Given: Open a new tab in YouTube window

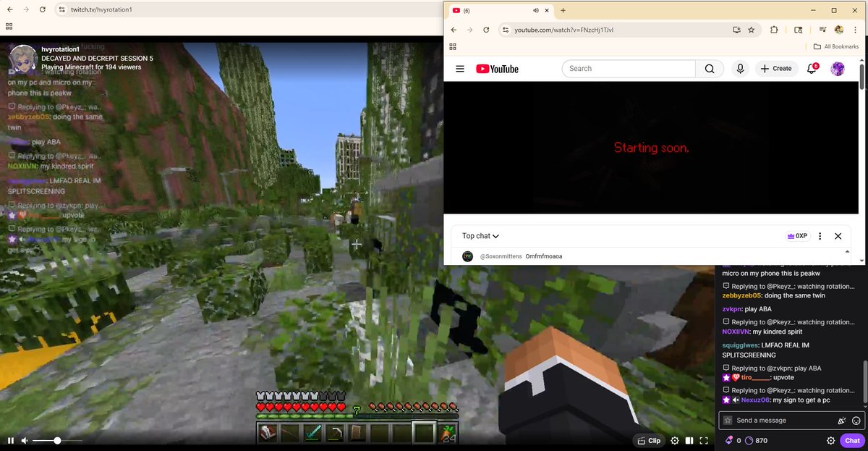Looking at the screenshot, I should pos(563,10).
